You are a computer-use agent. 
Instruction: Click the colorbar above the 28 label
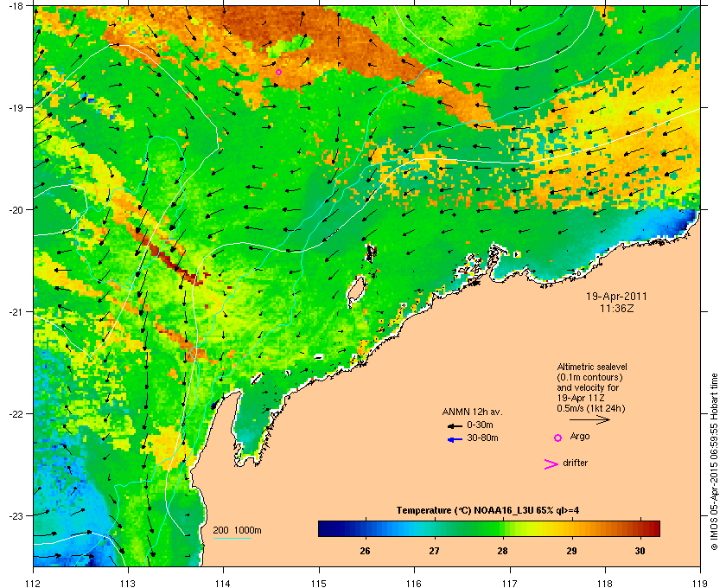502,528
